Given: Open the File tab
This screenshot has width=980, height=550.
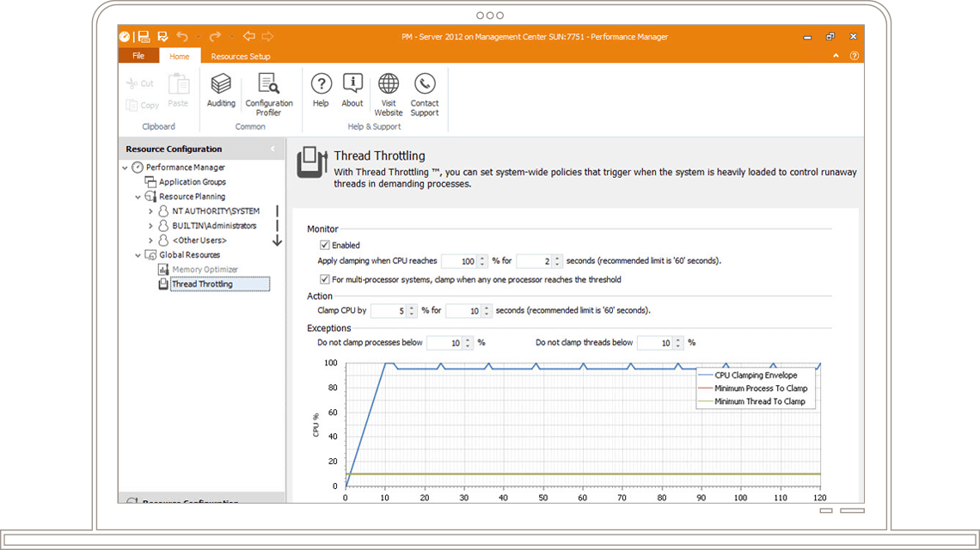Looking at the screenshot, I should [x=138, y=56].
